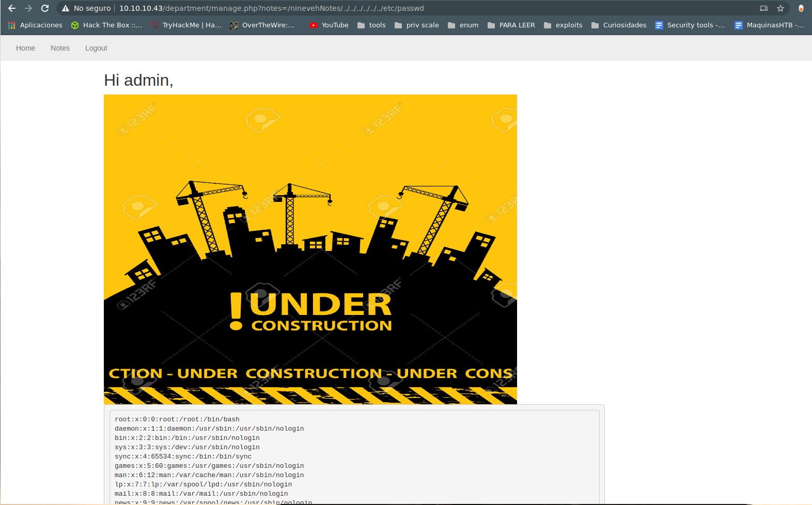Open the Aplicaciones apps shortcut
Viewport: 812px width, 505px height.
tap(35, 25)
